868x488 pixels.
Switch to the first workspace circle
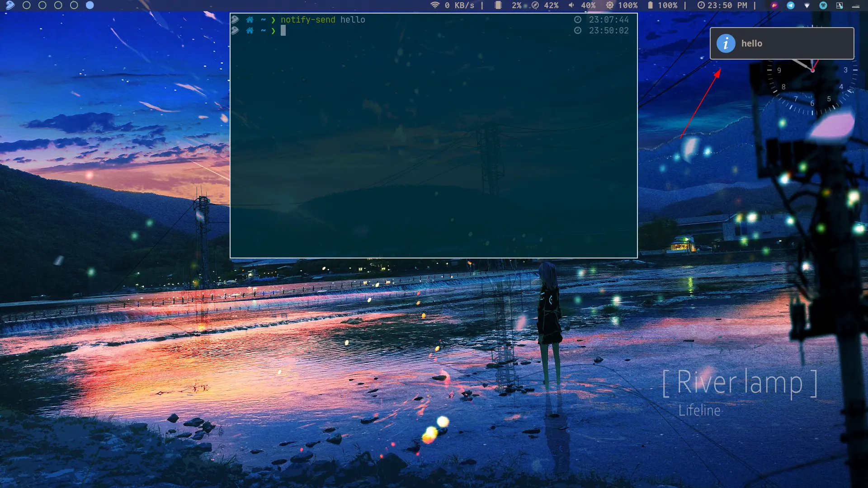[x=27, y=5]
